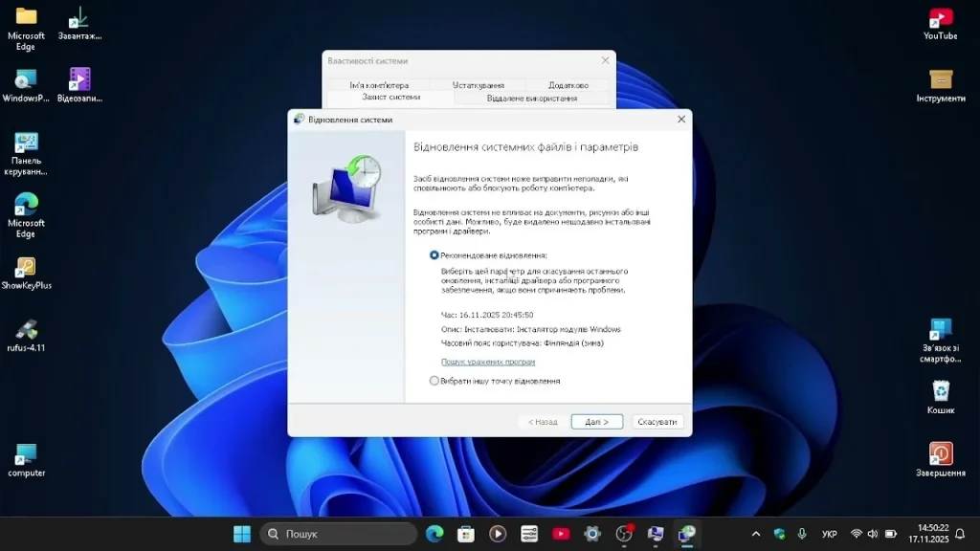Click the Далі > button

pos(597,422)
